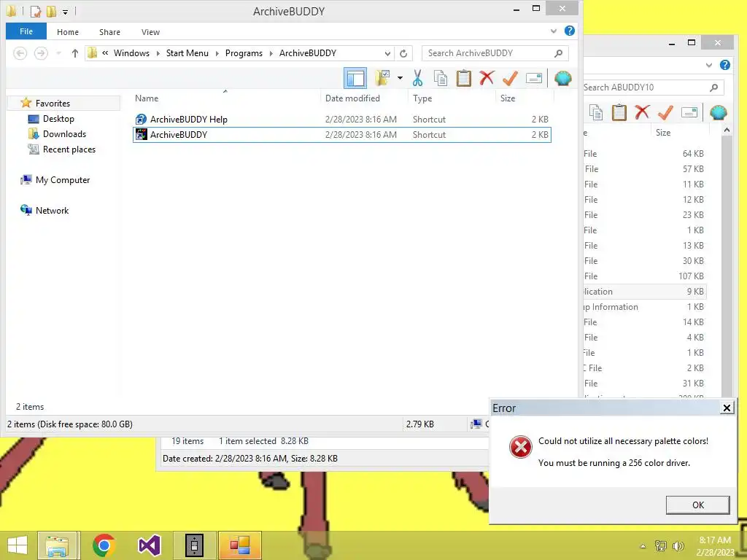747x560 pixels.
Task: Open the address bar history dropdown
Action: (x=388, y=53)
